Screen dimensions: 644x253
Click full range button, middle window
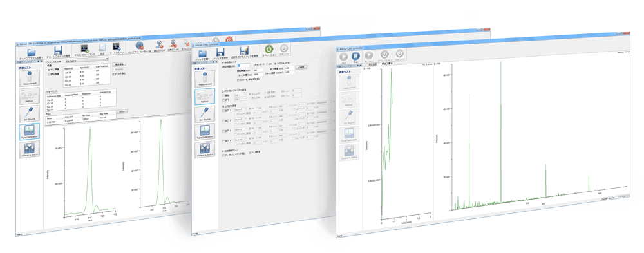point(301,68)
